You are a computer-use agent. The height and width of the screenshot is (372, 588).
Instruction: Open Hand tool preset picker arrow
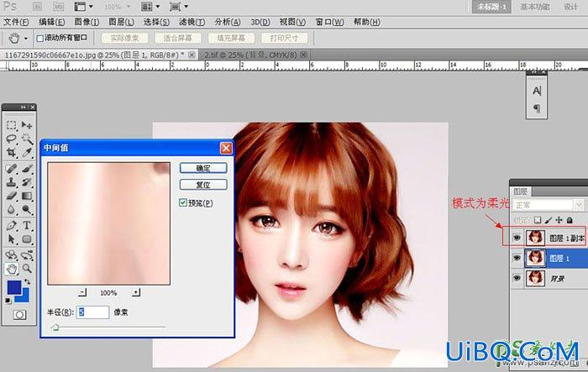tap(26, 39)
